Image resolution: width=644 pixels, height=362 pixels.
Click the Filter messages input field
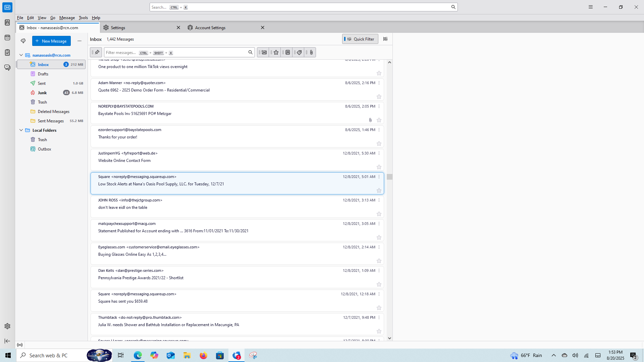[x=174, y=52]
